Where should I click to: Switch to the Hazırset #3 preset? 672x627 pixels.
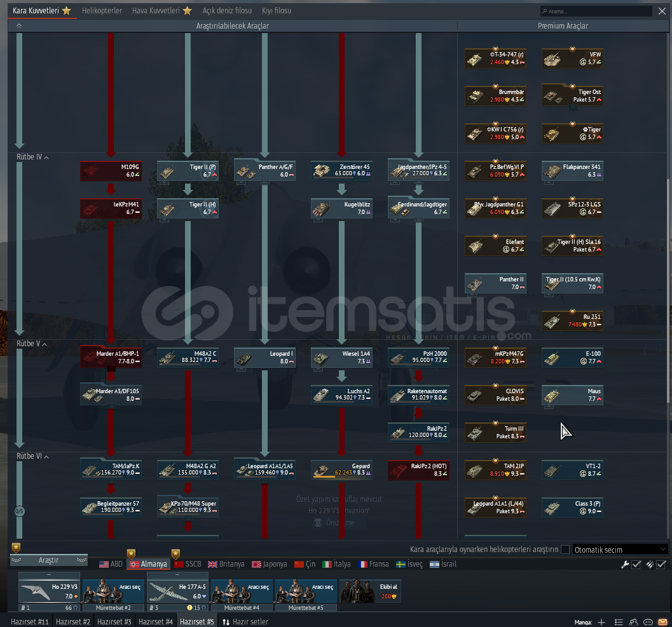(x=114, y=622)
